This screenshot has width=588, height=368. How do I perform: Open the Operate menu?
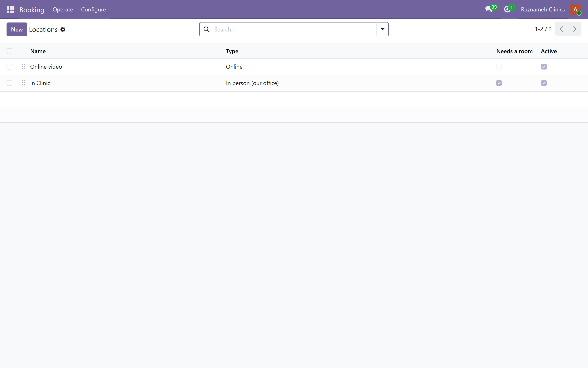pos(63,9)
